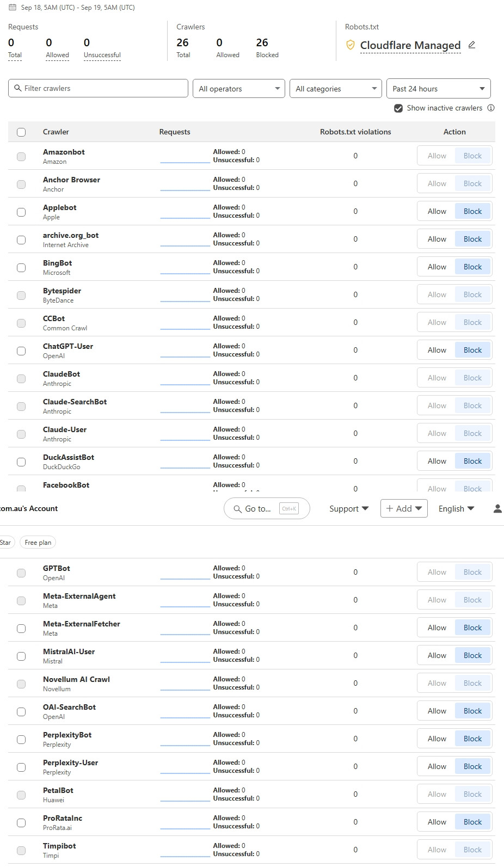This screenshot has width=504, height=867.
Task: Block the Meta-ExternalFetcher crawler
Action: click(472, 628)
